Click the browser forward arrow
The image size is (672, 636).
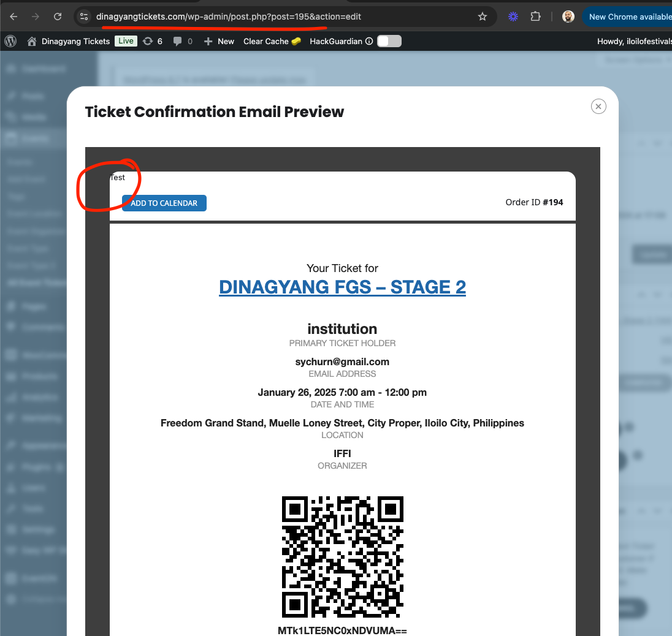tap(36, 17)
